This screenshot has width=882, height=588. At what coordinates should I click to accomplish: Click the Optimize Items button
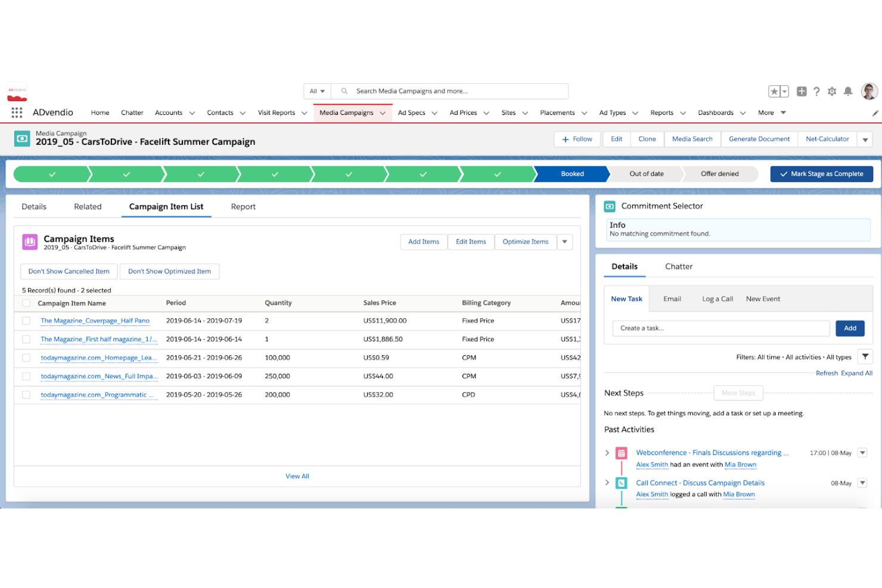point(526,242)
